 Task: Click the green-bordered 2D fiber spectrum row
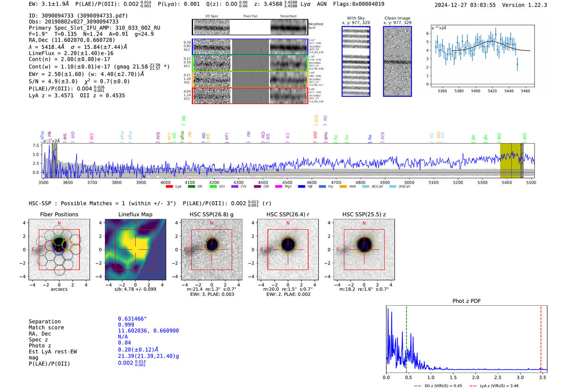[250, 63]
